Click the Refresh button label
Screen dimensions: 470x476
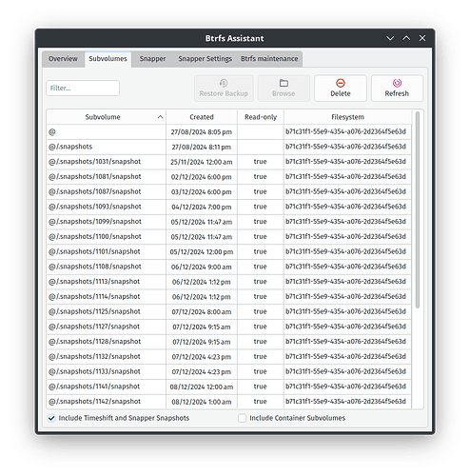(x=397, y=93)
